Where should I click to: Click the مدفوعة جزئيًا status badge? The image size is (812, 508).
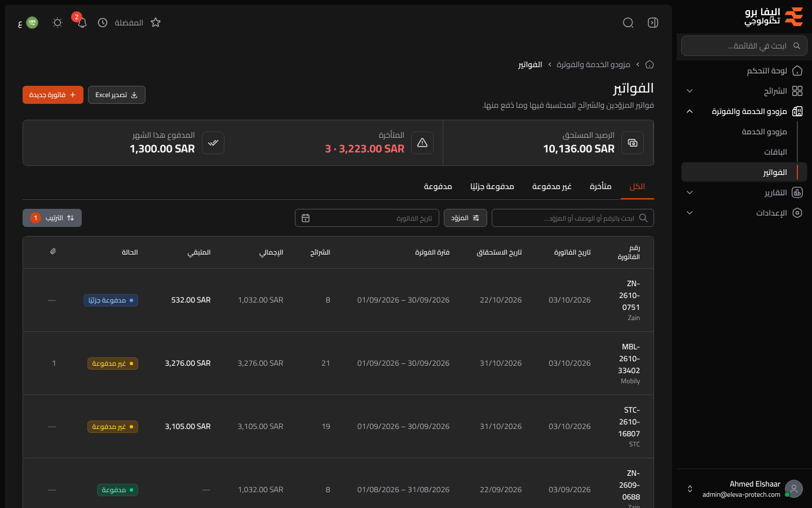[x=111, y=300]
